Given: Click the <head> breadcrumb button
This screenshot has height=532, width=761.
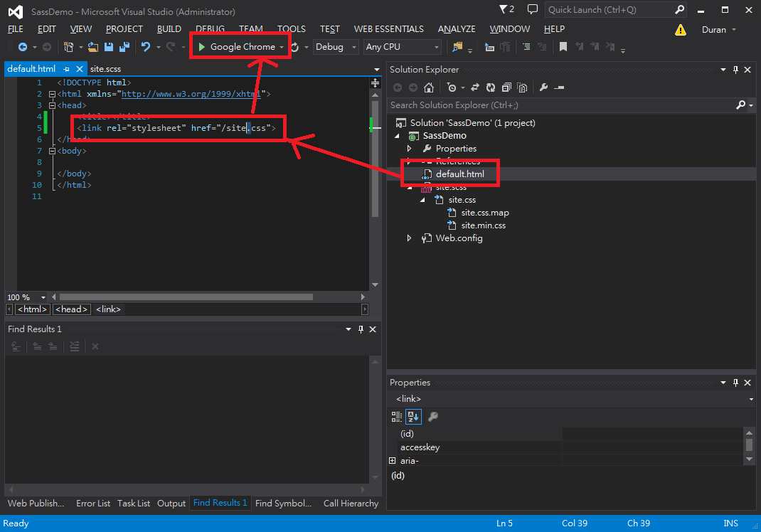Looking at the screenshot, I should (x=71, y=309).
